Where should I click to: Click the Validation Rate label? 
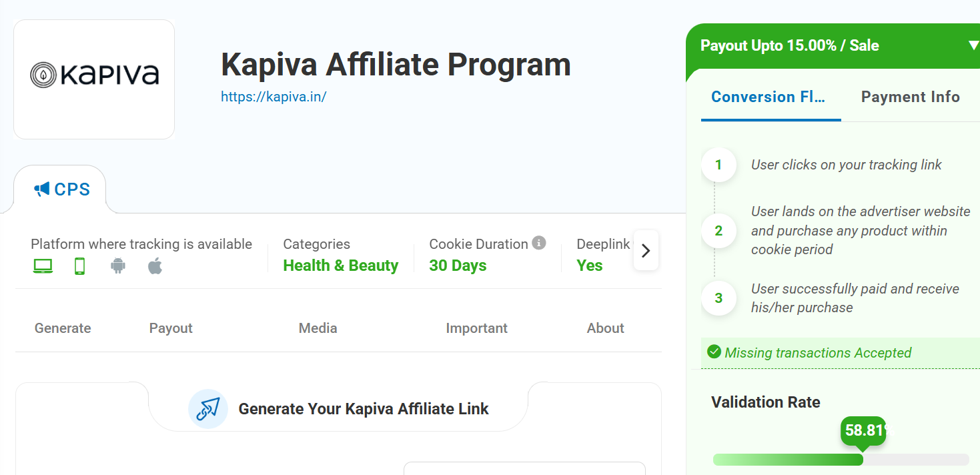point(766,402)
